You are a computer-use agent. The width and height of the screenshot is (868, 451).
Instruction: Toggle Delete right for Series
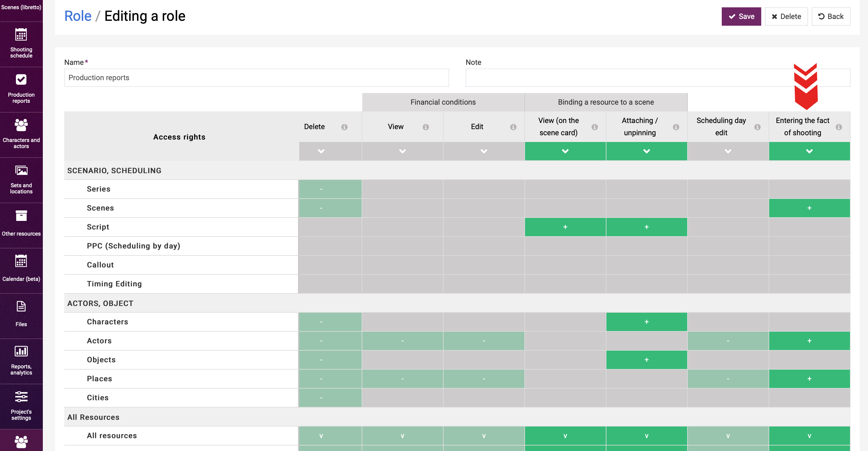point(330,189)
